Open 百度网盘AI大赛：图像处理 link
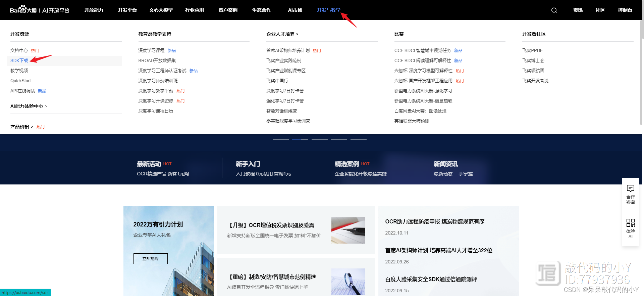 (x=420, y=111)
